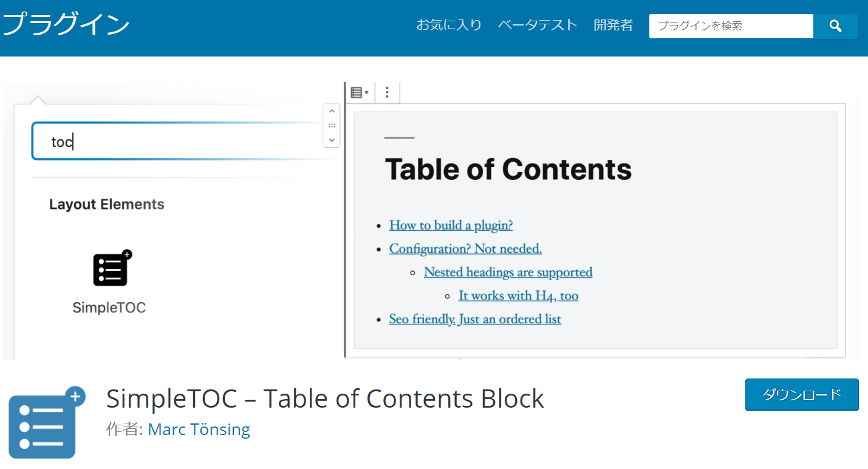Screen dimensions: 868x469
Task: Click the Table of Contents heading
Action: (x=508, y=169)
